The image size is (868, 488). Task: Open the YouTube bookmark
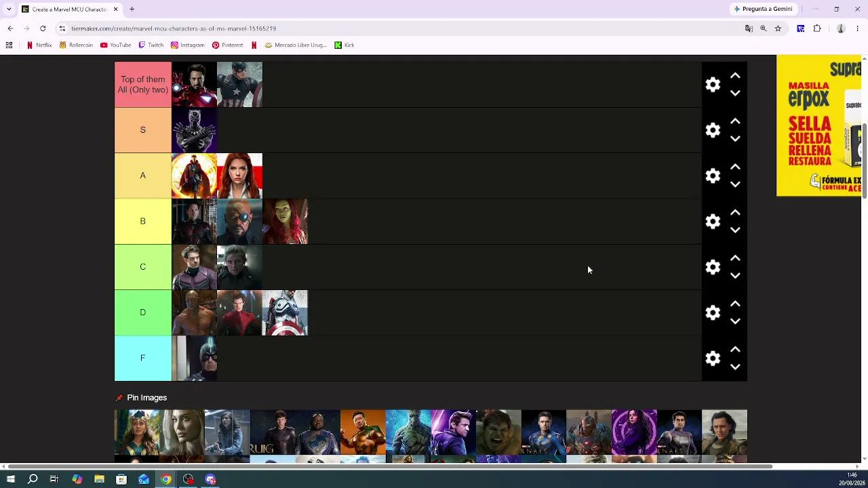(x=115, y=45)
